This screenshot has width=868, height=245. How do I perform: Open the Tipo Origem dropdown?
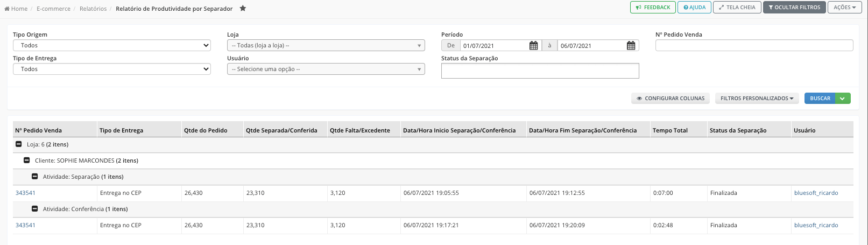[x=112, y=45]
